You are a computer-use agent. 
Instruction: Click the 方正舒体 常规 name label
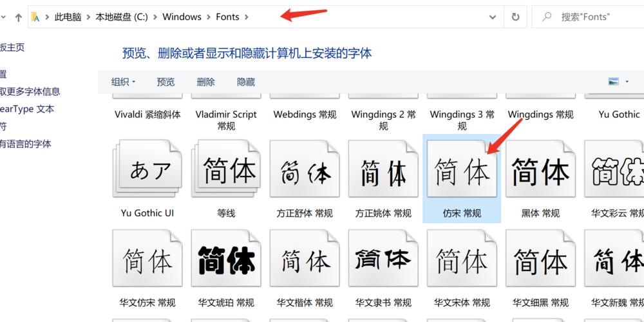(x=305, y=214)
